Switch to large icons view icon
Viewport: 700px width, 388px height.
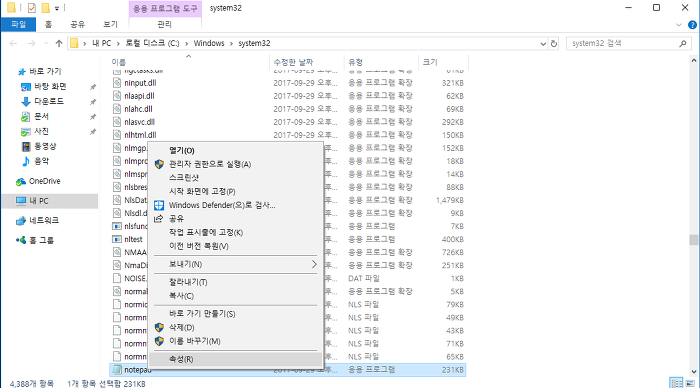(x=690, y=383)
